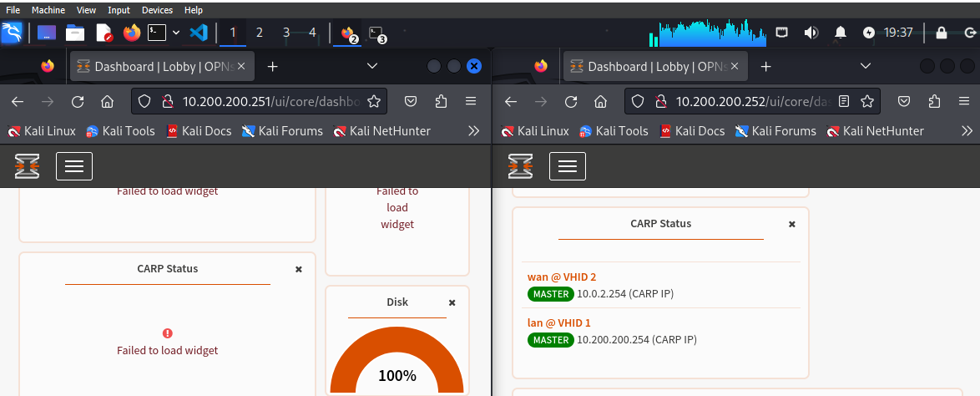Click the 10.200.200.252 address bar
Image resolution: width=980 pixels, height=396 pixels.
coord(753,101)
